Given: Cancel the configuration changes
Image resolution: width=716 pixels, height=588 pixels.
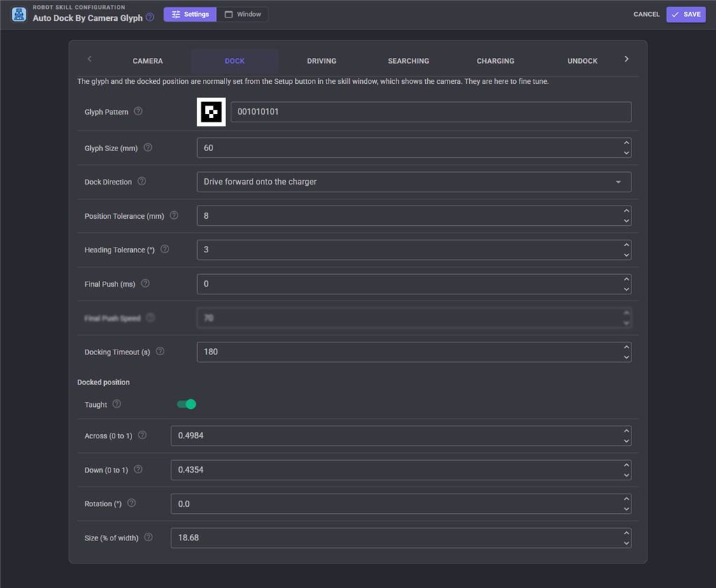Looking at the screenshot, I should click(x=646, y=15).
